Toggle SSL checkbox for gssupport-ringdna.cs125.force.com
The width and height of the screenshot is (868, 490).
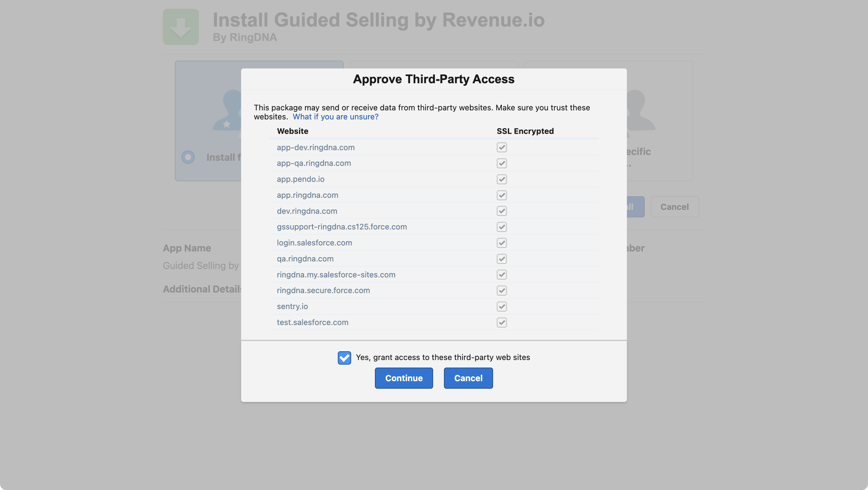pos(502,227)
